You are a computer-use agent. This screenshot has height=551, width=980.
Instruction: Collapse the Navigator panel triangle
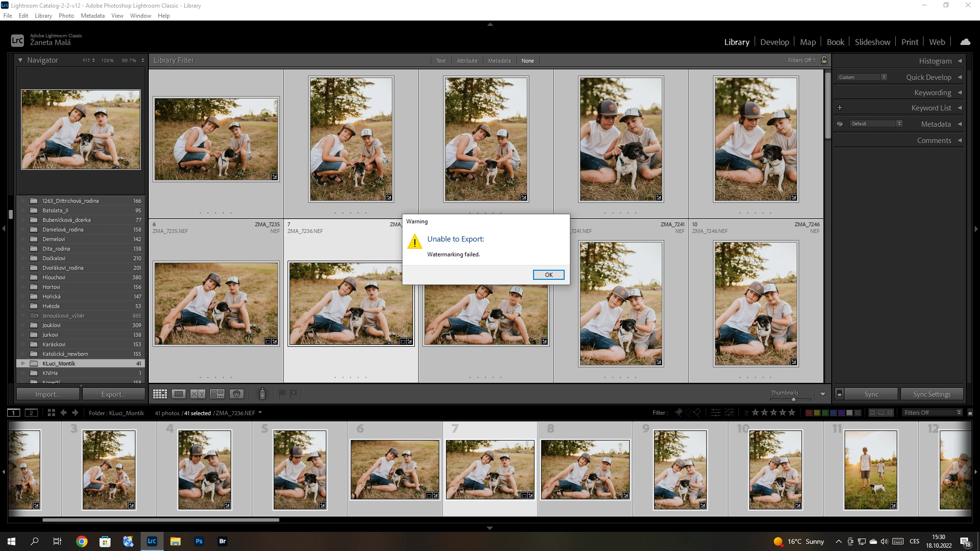[x=20, y=60]
